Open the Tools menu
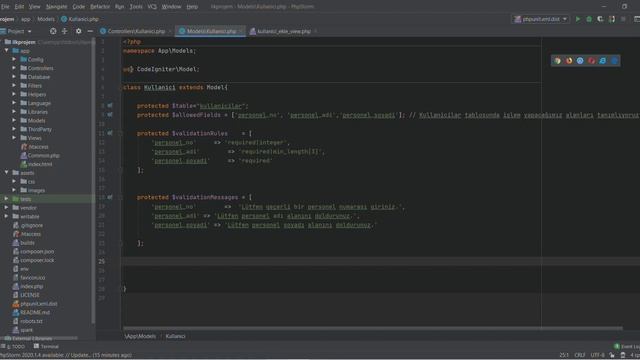Image resolution: width=640 pixels, height=360 pixels. tap(136, 7)
